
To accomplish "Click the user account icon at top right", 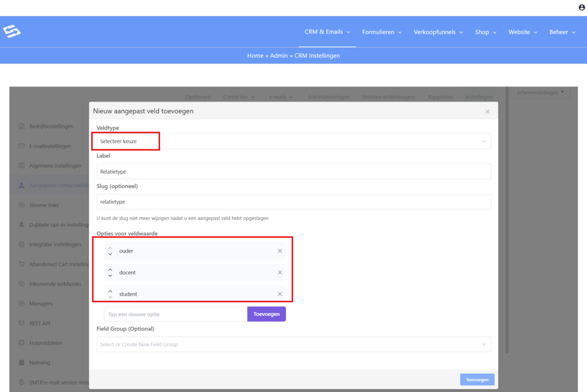I will [x=582, y=7].
